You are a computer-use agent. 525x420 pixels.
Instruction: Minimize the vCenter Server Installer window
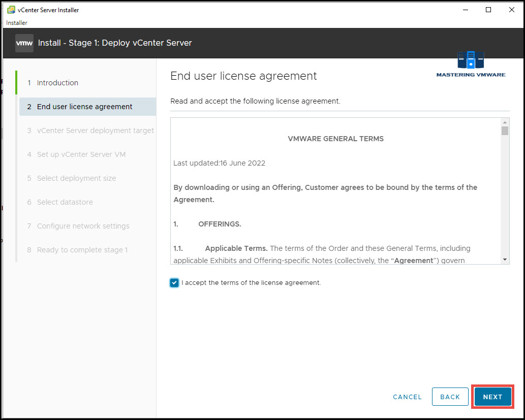pos(466,10)
